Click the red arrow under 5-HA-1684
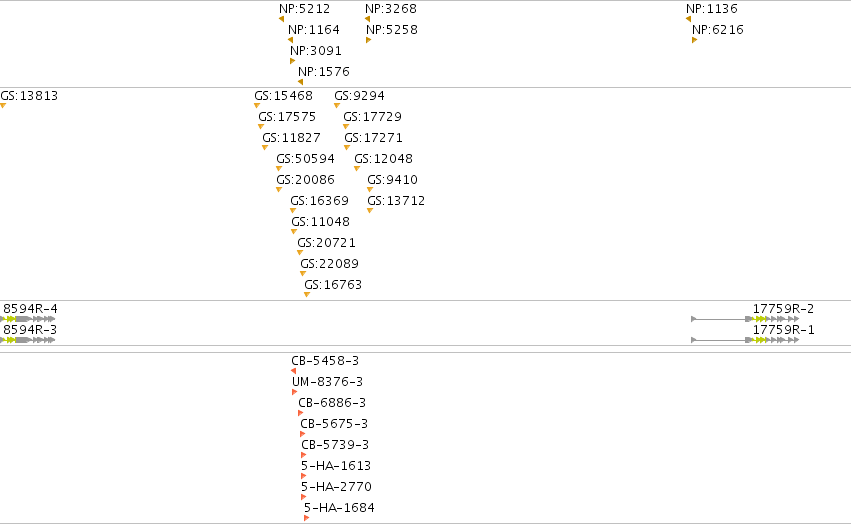Screen dimensions: 851x524 click(x=307, y=518)
